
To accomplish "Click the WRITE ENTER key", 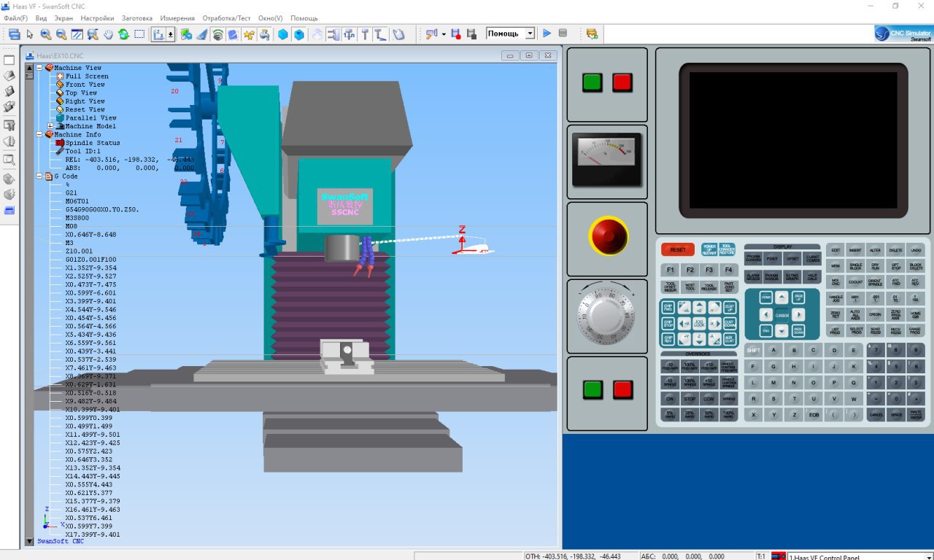I will coord(916,414).
